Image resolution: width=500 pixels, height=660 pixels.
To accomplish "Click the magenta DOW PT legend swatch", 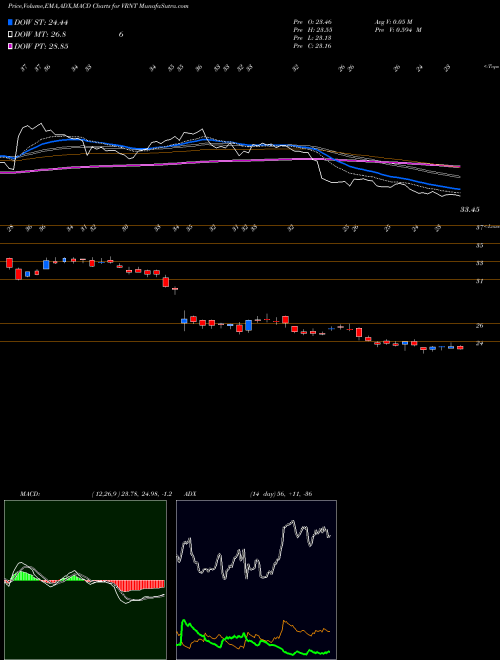I will (10, 46).
